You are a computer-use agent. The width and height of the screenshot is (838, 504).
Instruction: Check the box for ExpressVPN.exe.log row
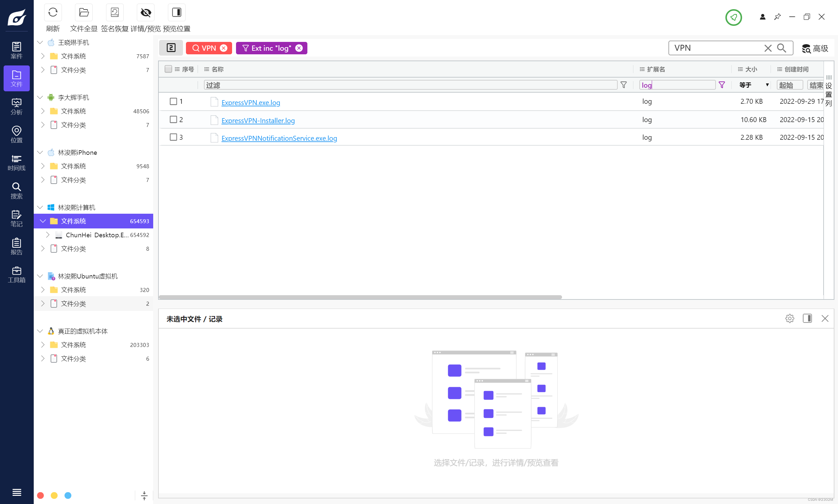[173, 101]
